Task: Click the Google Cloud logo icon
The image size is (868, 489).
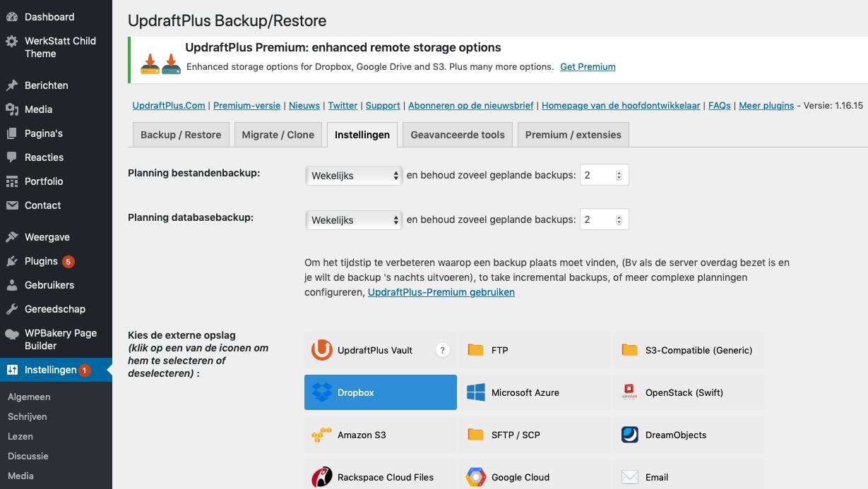Action: 476,477
